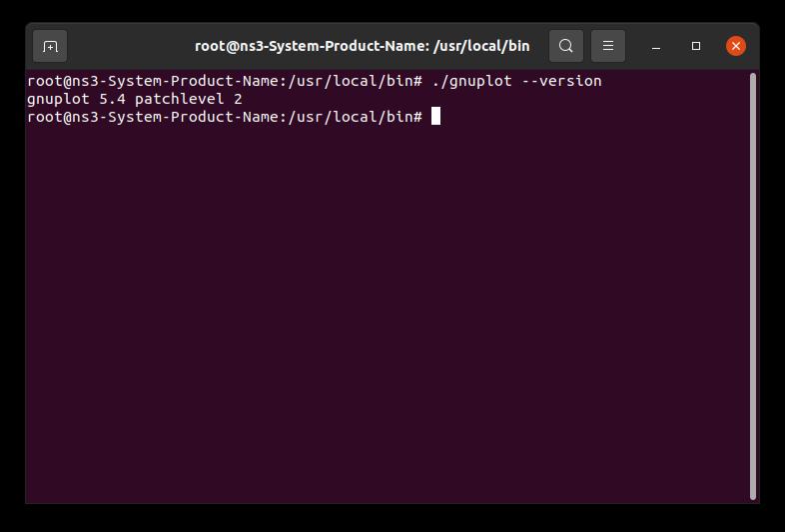Click the last prompt line text
The image size is (785, 532).
[x=225, y=117]
